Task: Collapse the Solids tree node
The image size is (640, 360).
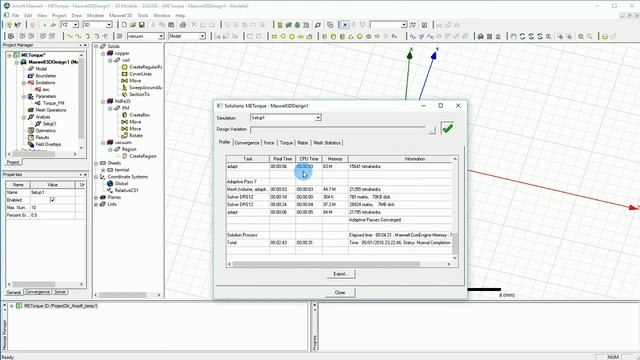Action: (96, 47)
